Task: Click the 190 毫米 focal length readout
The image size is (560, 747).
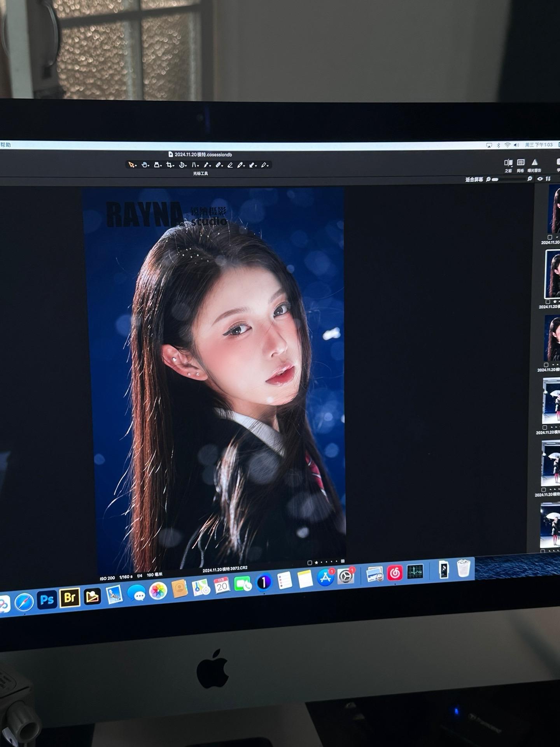Action: pyautogui.click(x=155, y=575)
